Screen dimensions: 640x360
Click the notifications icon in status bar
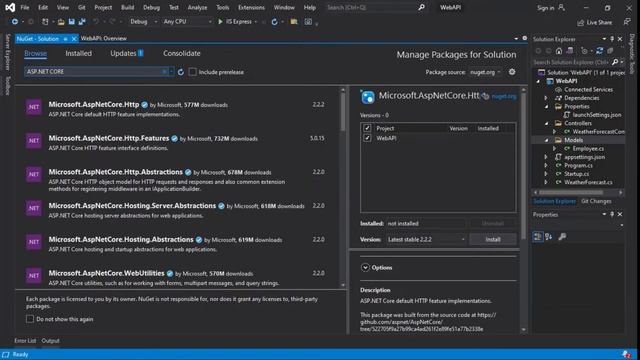pos(626,354)
